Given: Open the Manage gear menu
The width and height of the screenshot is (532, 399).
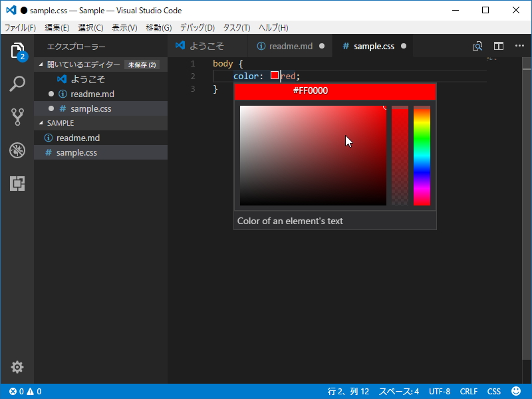Looking at the screenshot, I should [17, 367].
